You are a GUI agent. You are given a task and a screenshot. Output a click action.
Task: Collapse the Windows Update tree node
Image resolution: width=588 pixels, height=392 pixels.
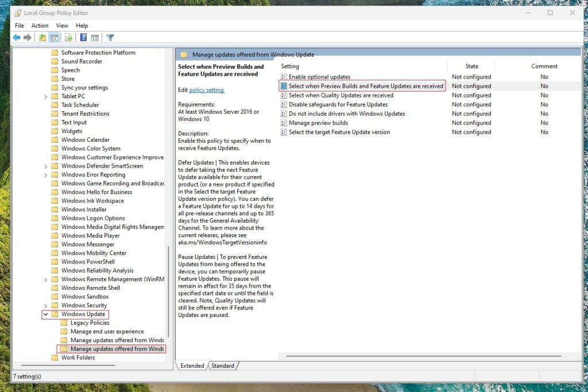46,314
